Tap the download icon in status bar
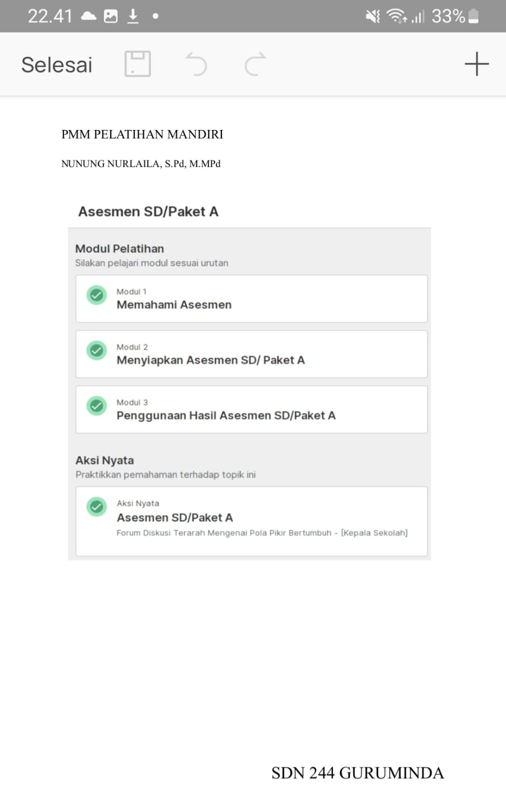Viewport: 506px width, 812px height. pos(133,16)
